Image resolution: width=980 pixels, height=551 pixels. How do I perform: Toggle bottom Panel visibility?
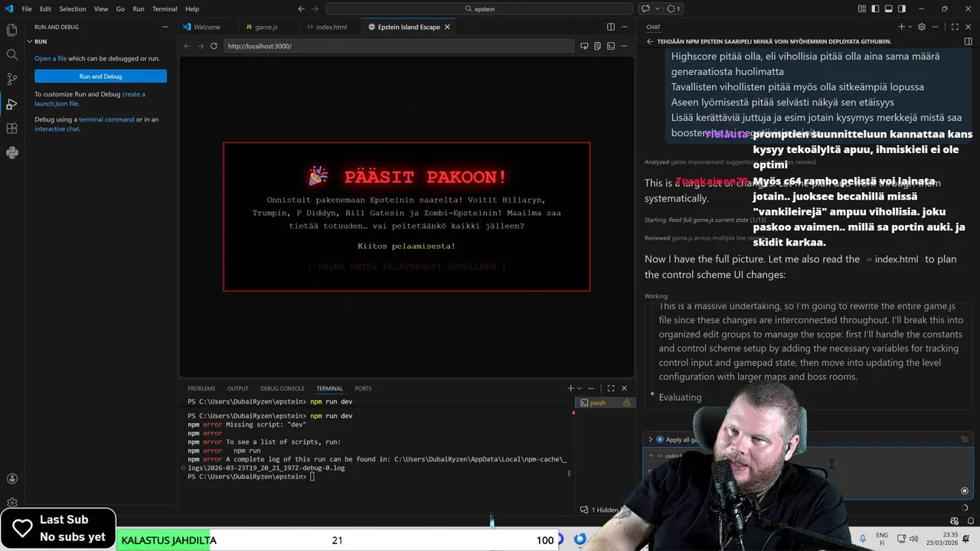click(x=889, y=8)
